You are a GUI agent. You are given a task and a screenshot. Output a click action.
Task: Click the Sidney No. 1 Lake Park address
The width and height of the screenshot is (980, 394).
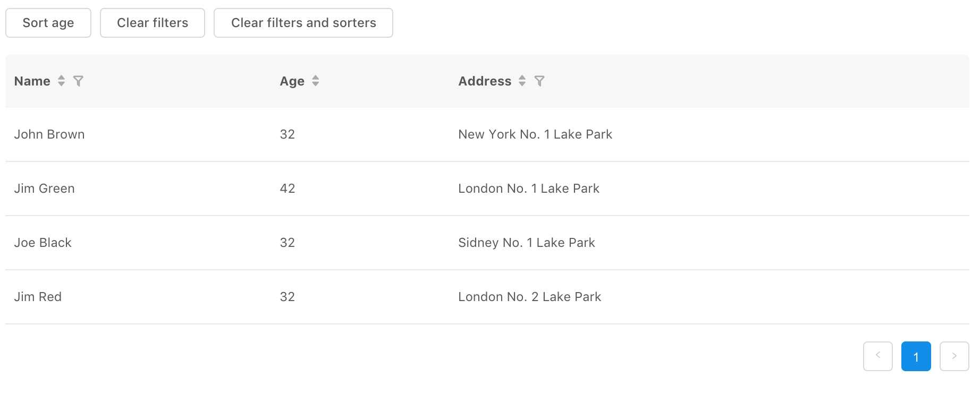pos(526,243)
